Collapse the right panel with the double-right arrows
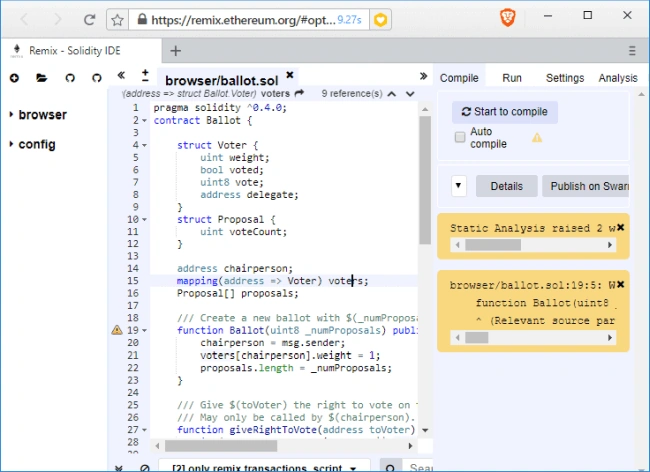 tap(423, 76)
